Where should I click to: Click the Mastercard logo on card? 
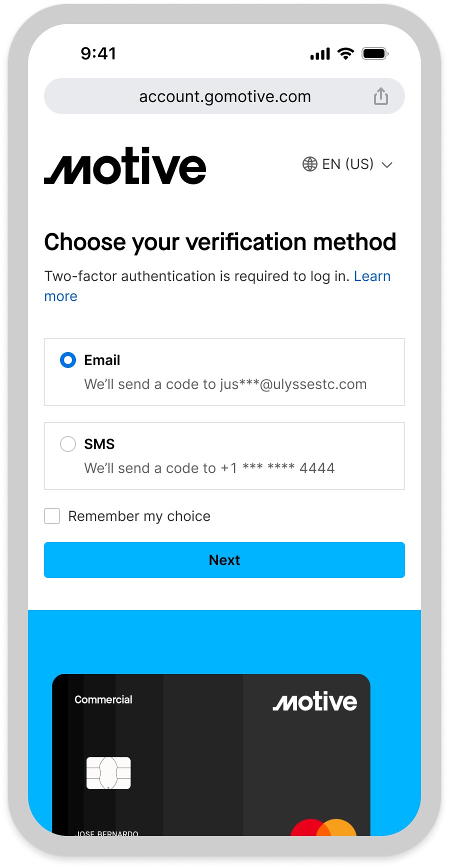click(323, 826)
